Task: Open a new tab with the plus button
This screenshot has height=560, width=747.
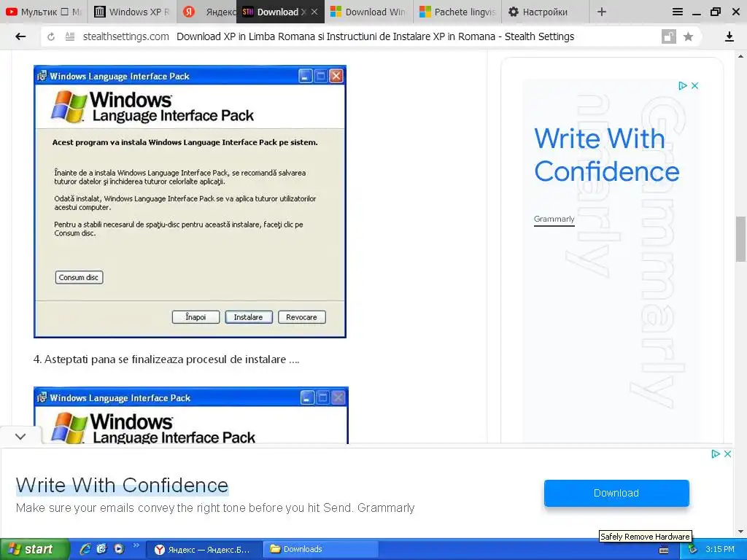Action: click(x=602, y=12)
